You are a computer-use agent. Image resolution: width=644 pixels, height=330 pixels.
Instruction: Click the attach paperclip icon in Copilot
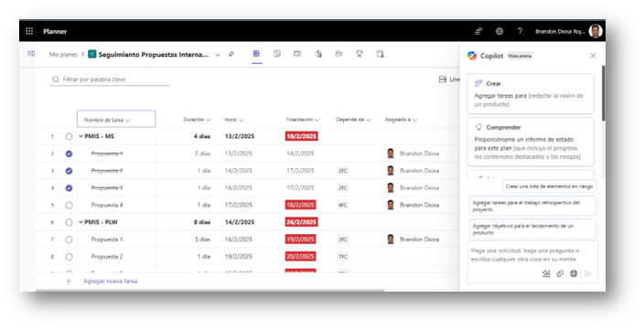point(560,273)
